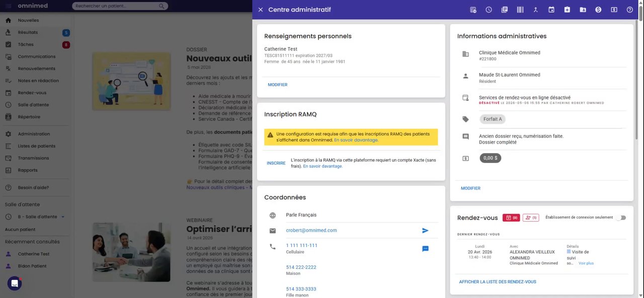This screenshot has width=644, height=298.
Task: Click the merge arrows icon in the header
Action: click(536, 10)
